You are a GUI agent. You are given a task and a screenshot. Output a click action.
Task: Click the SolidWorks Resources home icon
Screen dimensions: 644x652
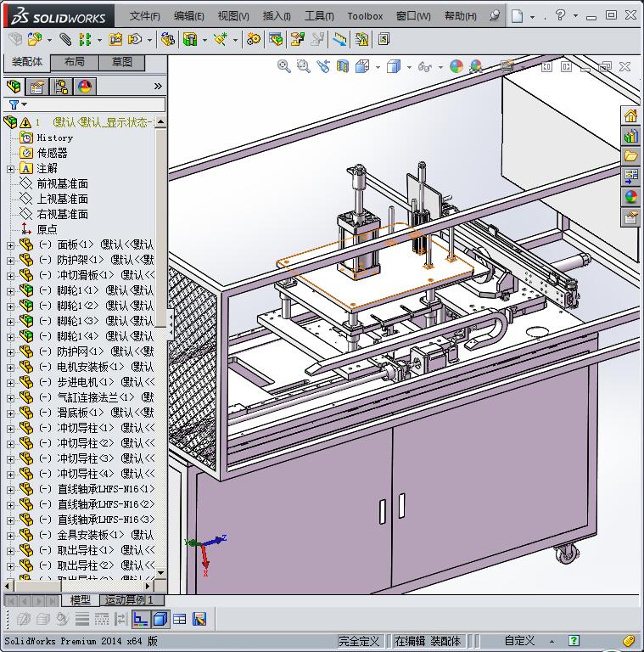click(x=630, y=115)
